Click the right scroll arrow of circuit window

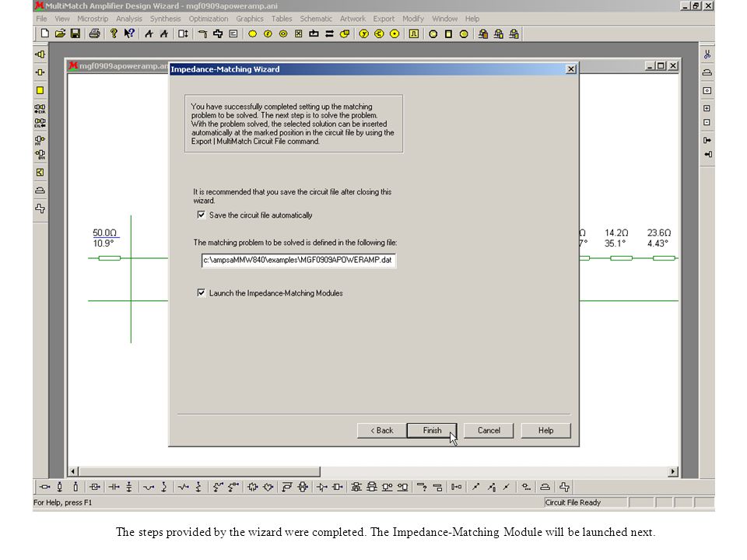click(672, 471)
